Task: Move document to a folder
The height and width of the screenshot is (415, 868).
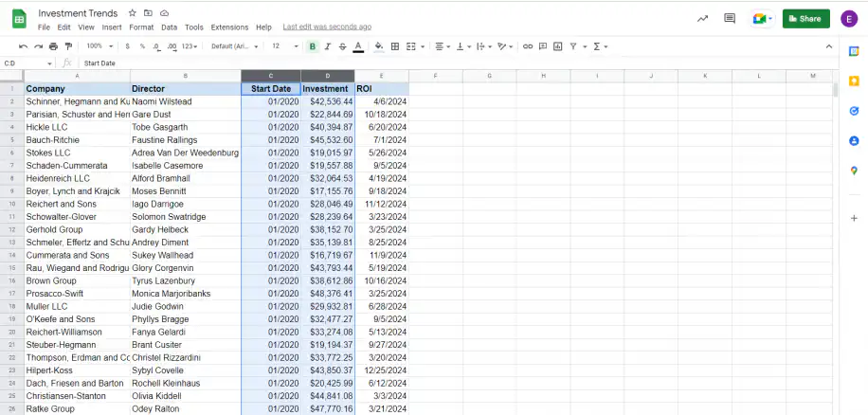Action: [148, 13]
